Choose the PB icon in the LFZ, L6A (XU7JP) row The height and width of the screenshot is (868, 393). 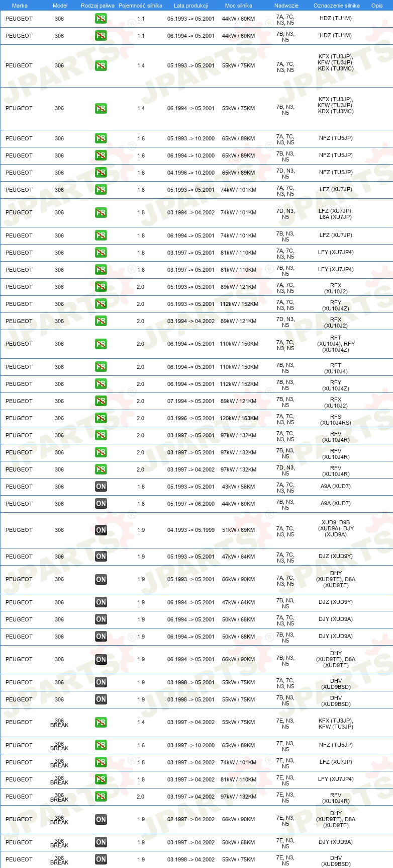(101, 212)
